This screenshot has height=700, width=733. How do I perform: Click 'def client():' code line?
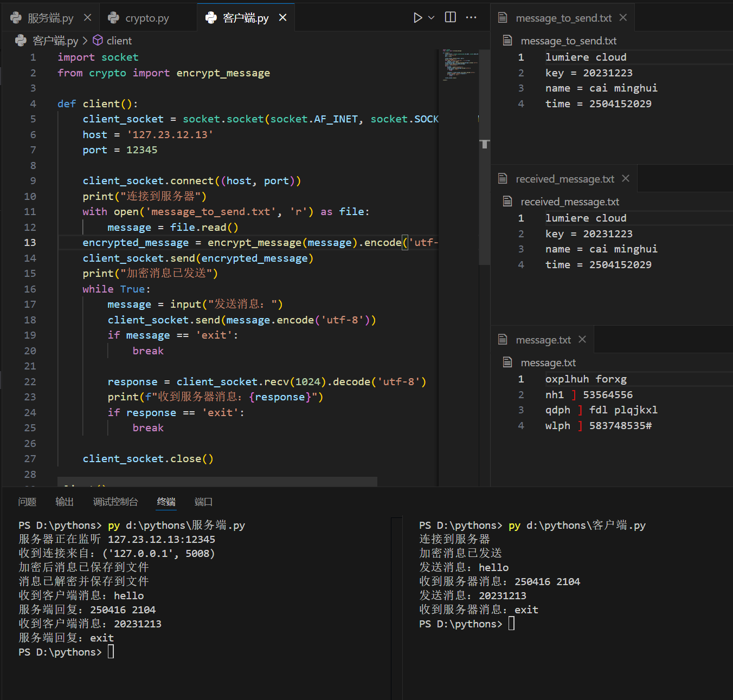coord(98,103)
